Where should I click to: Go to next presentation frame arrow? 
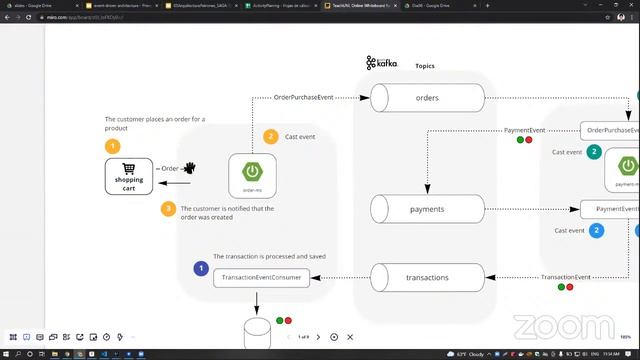(x=318, y=337)
